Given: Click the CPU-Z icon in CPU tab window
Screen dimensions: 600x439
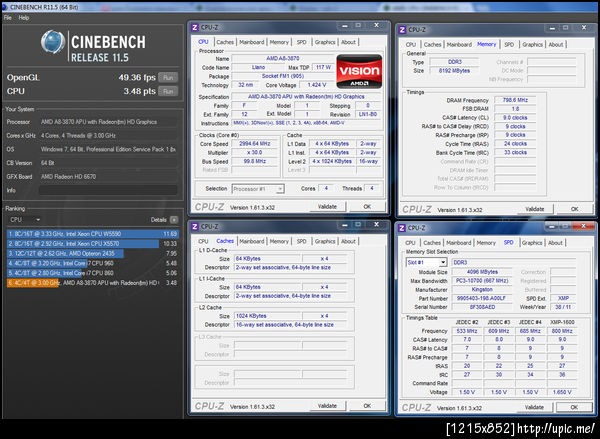Looking at the screenshot, I should tap(195, 27).
